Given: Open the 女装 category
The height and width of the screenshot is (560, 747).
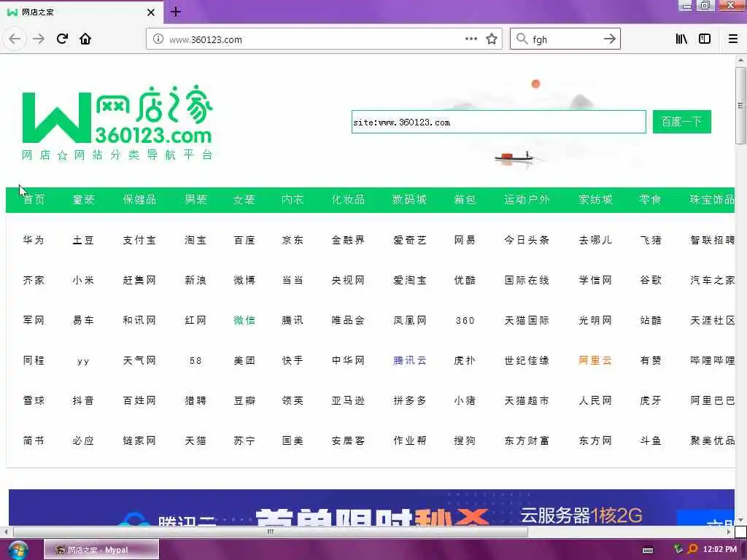Looking at the screenshot, I should 244,200.
